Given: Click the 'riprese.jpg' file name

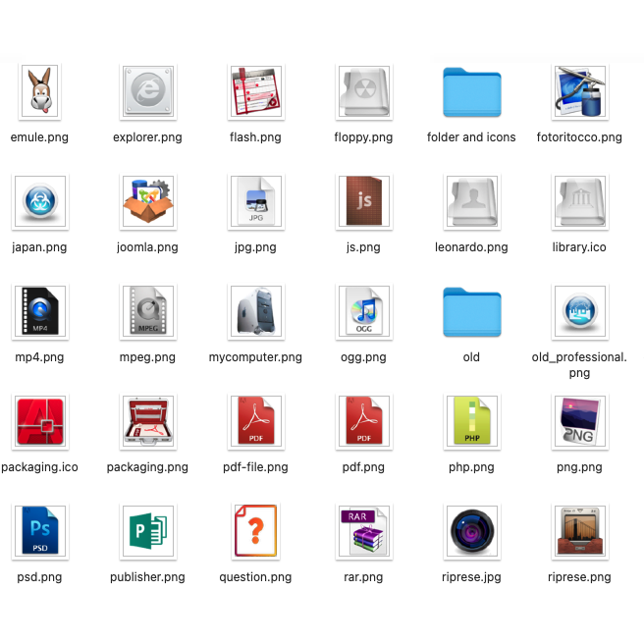Looking at the screenshot, I should click(x=471, y=577).
